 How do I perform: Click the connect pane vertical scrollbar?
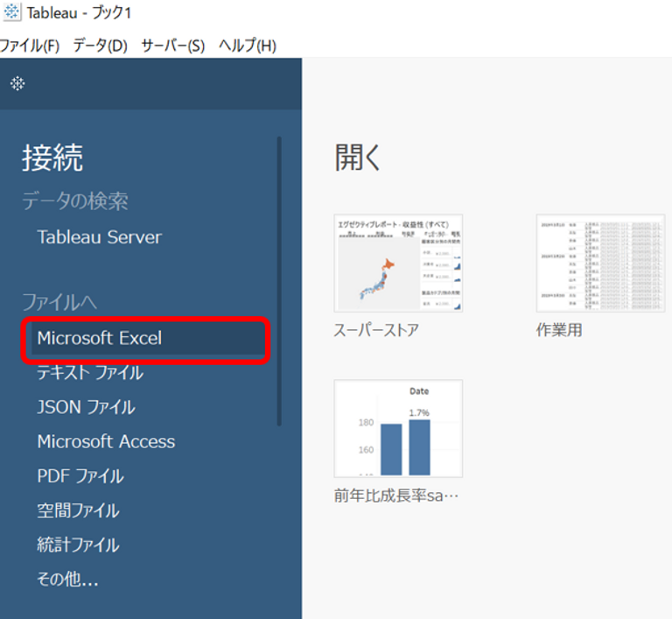(279, 281)
